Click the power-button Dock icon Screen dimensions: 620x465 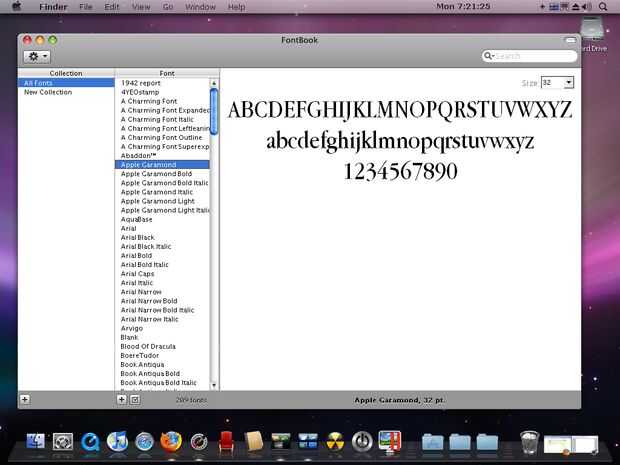coord(362,442)
